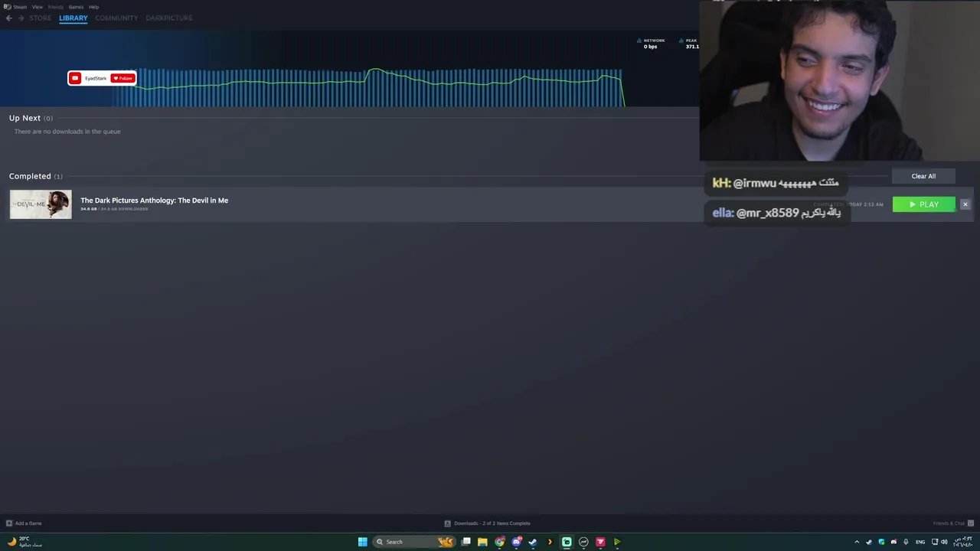Image resolution: width=980 pixels, height=551 pixels.
Task: Open the clock and date panel
Action: pyautogui.click(x=962, y=542)
